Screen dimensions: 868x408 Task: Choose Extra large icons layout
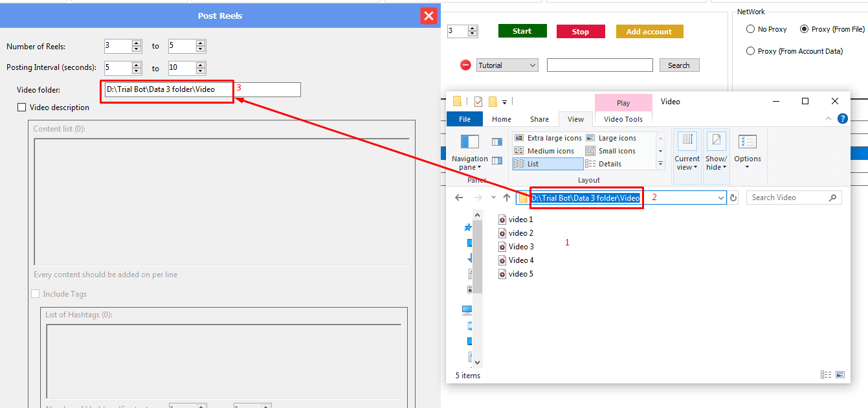pyautogui.click(x=548, y=138)
